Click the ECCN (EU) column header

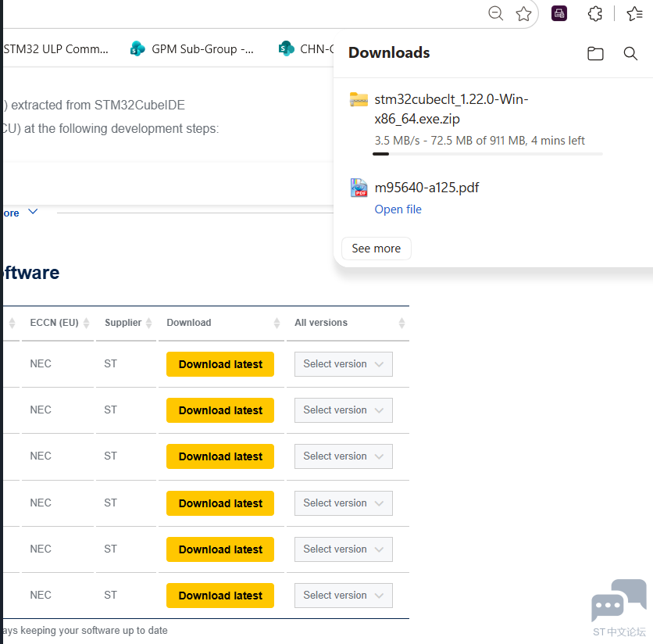(x=54, y=323)
